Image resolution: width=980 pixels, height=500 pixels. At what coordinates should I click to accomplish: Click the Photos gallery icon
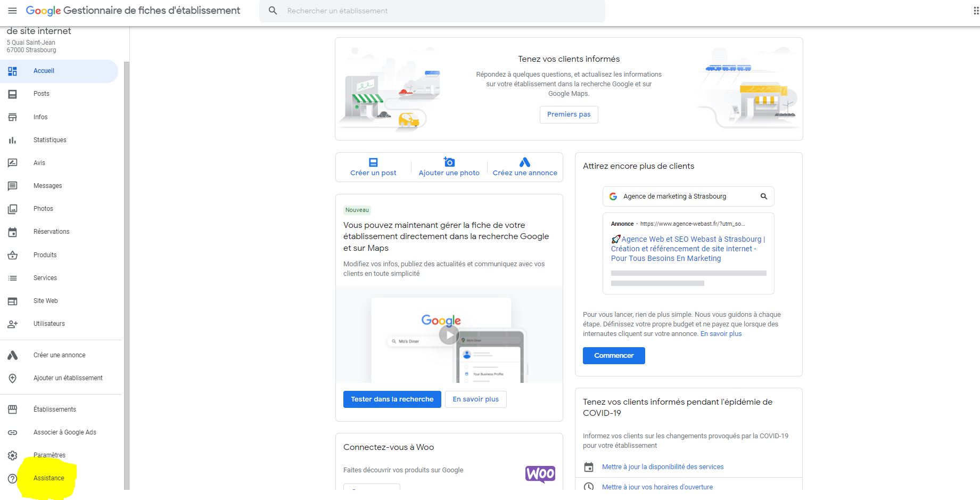(12, 209)
